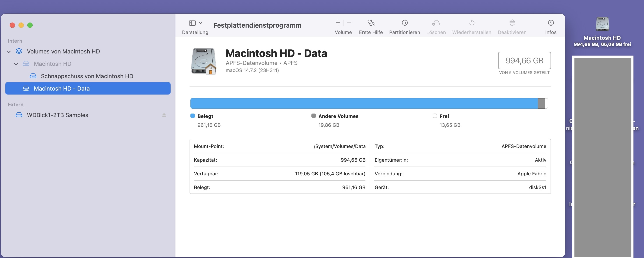The width and height of the screenshot is (644, 258).
Task: Open the Darstellung view dropdown
Action: [x=195, y=23]
